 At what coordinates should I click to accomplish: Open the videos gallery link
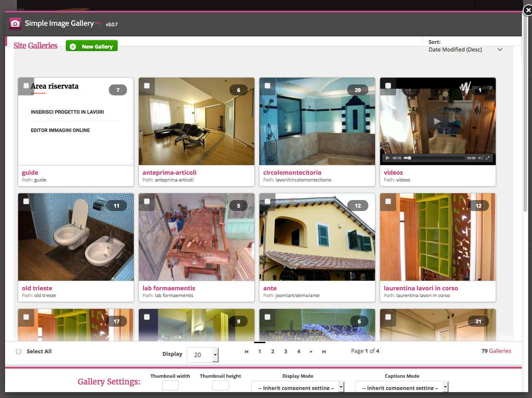tap(393, 173)
